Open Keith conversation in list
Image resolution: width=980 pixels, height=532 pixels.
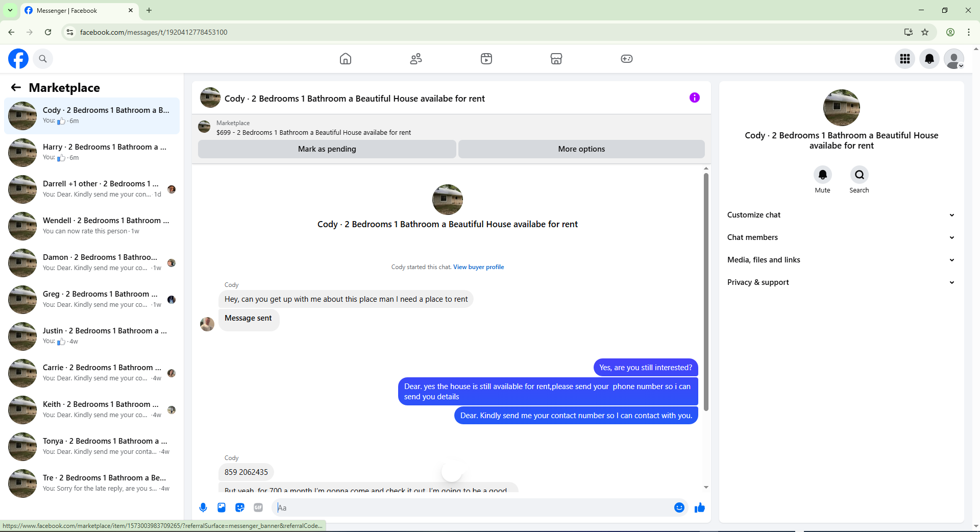(92, 410)
